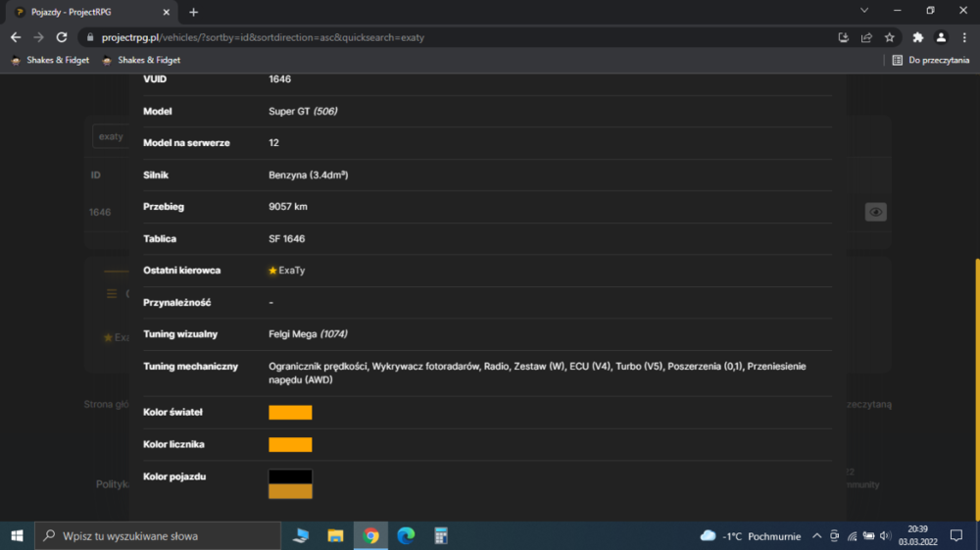Screen dimensions: 980x550
Task: Select the Pojazdy - ProjectRPG tab
Action: [x=92, y=12]
